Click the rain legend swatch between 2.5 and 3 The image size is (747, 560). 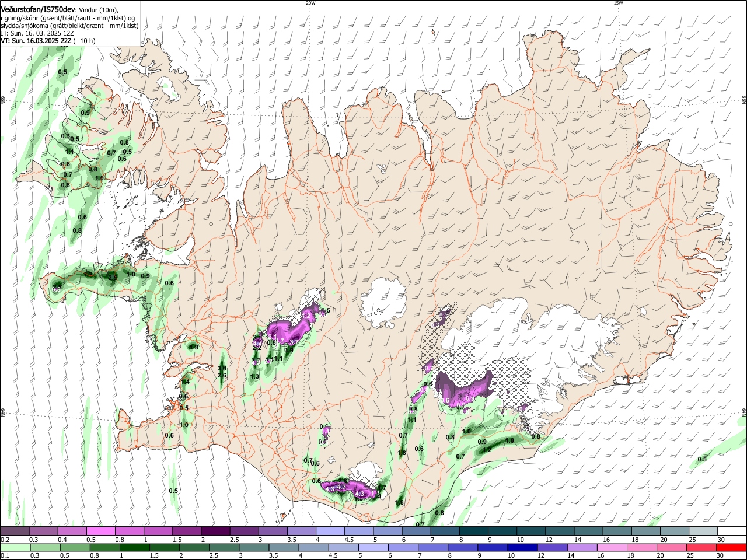point(224,547)
